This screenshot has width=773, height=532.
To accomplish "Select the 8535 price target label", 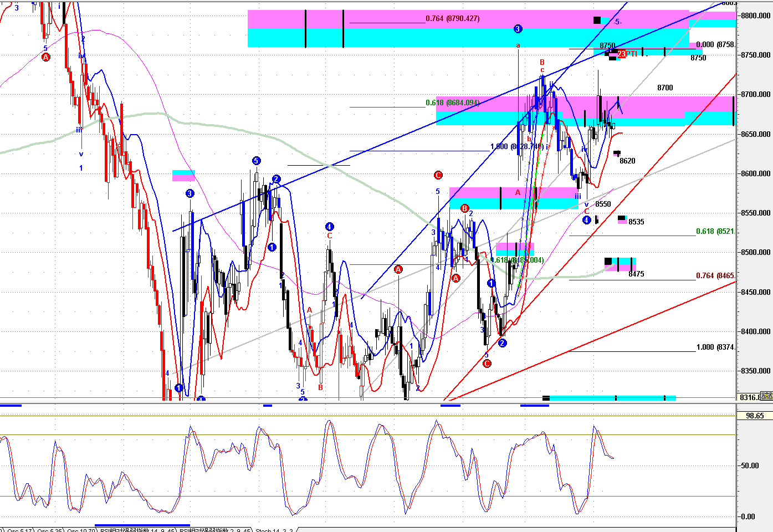I will tap(636, 222).
